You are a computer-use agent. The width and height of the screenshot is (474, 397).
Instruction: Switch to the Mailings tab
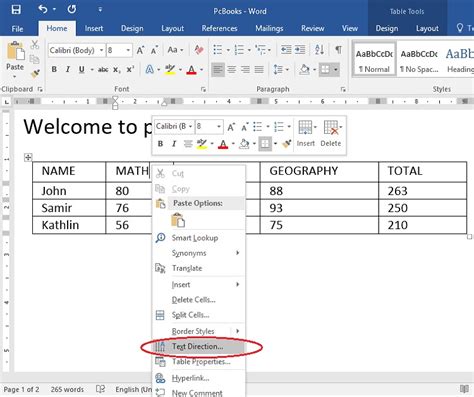[269, 28]
